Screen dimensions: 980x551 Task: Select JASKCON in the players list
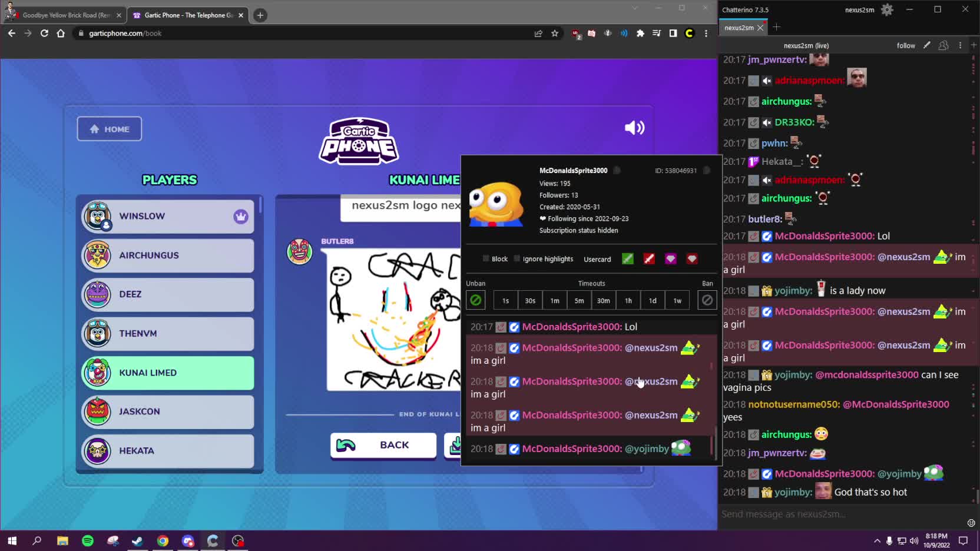[x=168, y=411]
